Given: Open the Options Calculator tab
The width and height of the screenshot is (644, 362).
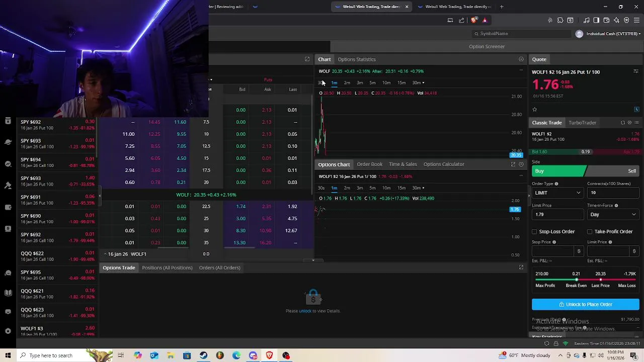Looking at the screenshot, I should click(x=444, y=164).
